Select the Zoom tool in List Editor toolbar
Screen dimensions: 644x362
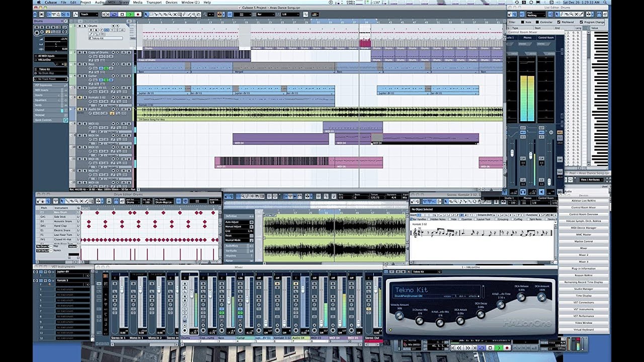pyautogui.click(x=572, y=14)
